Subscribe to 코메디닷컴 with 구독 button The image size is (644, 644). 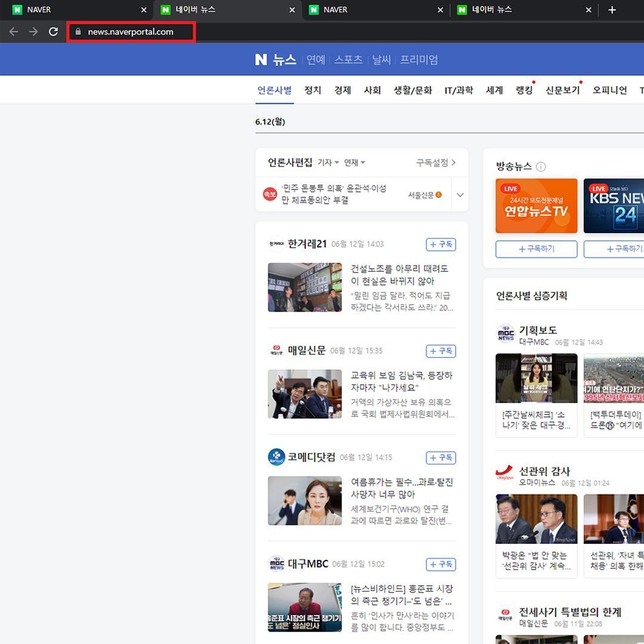441,457
